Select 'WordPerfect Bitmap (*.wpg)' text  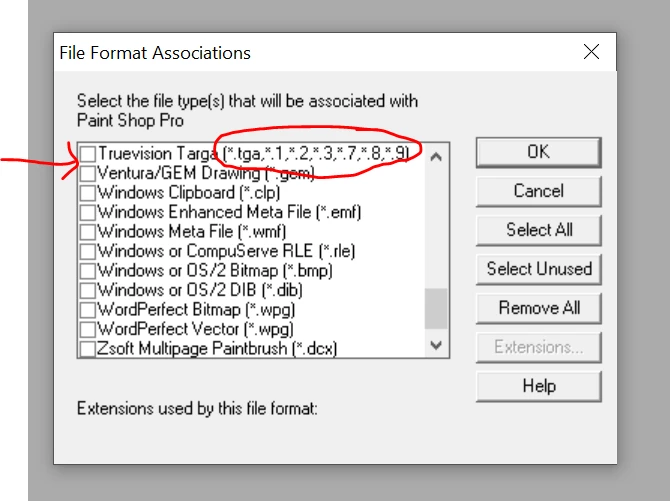click(x=196, y=310)
